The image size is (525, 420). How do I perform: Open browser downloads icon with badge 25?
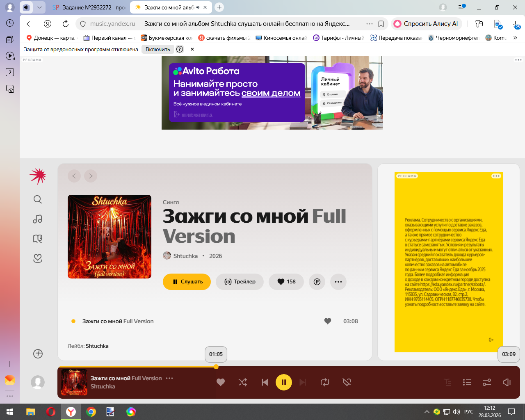coord(516,25)
